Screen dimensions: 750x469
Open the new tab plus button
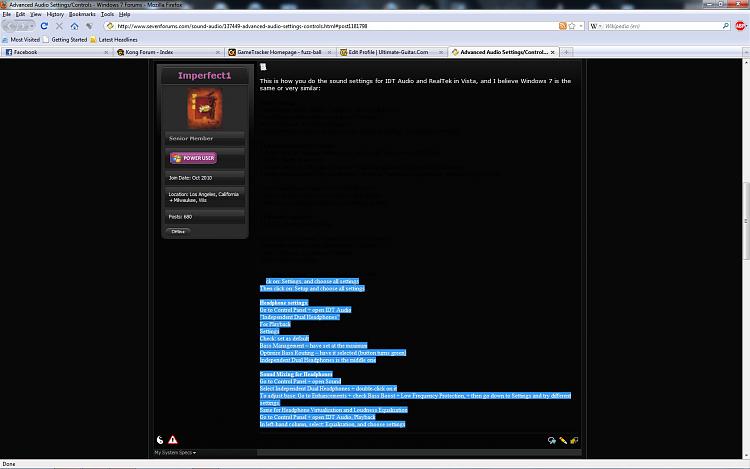[566, 52]
